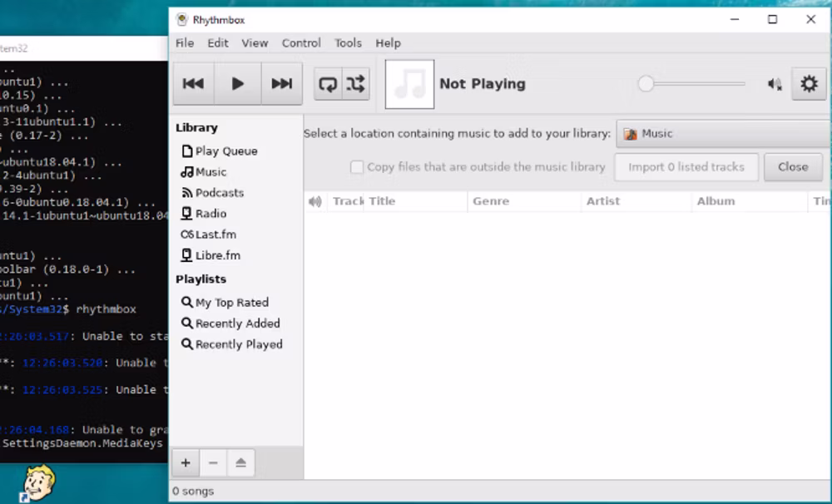This screenshot has width=832, height=504.
Task: Sort by the Album column header
Action: point(750,201)
